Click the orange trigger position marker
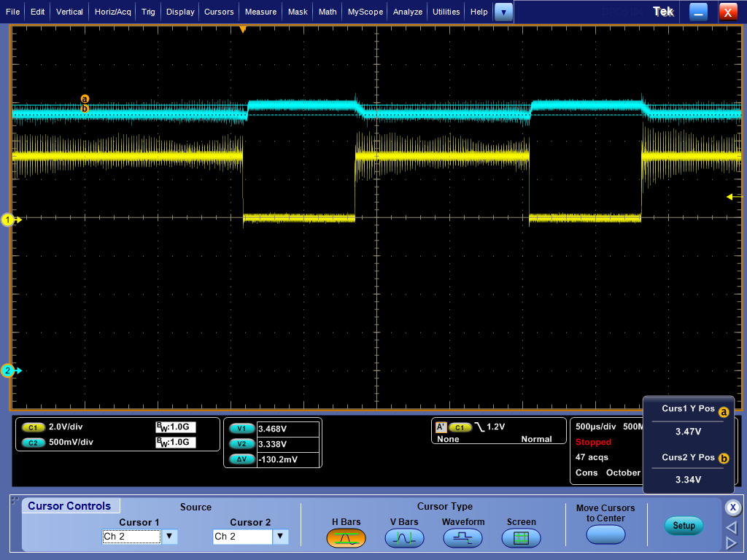Viewport: 747px width, 560px height. click(x=243, y=30)
